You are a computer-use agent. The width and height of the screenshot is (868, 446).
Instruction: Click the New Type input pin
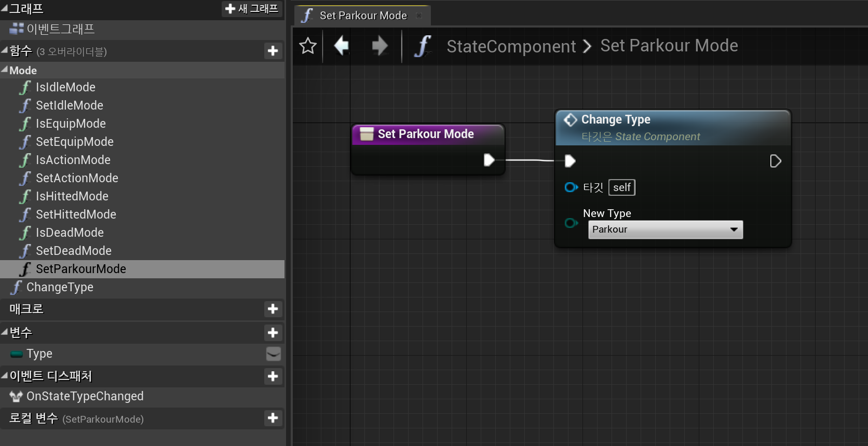click(571, 223)
